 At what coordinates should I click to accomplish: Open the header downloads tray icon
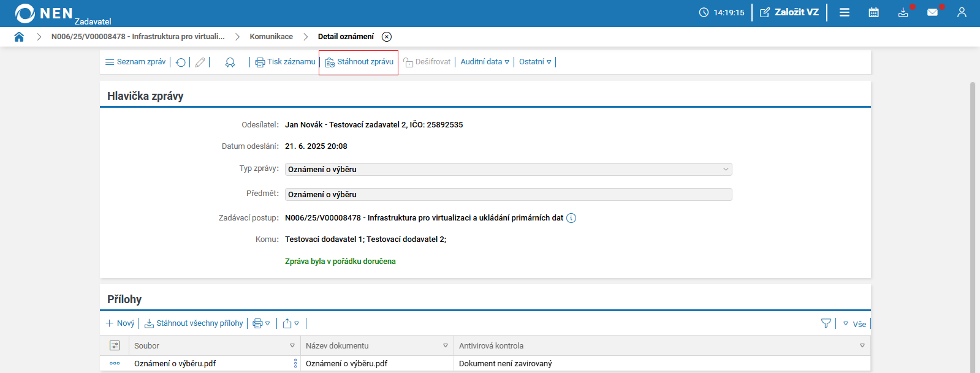click(903, 12)
